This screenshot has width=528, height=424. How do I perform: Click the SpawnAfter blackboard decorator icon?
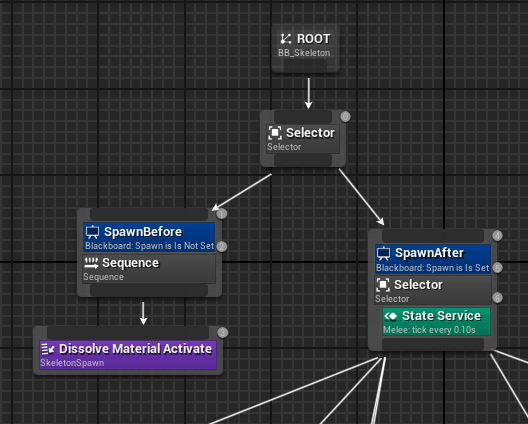point(383,253)
